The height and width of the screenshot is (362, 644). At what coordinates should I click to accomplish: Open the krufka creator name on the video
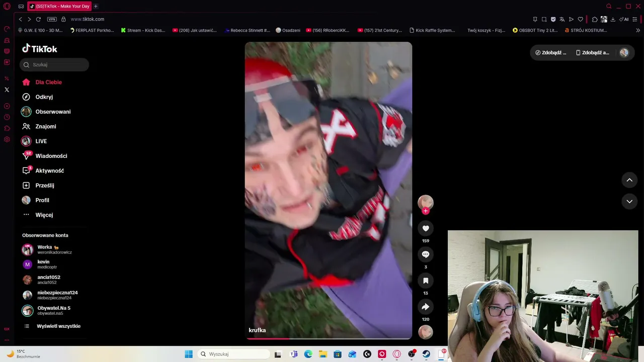click(x=257, y=330)
